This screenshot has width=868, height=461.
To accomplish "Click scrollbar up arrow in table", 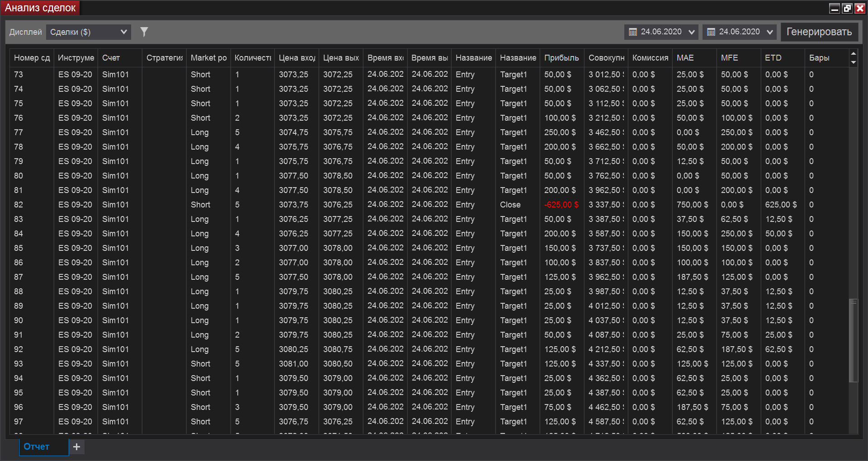I will tap(854, 54).
